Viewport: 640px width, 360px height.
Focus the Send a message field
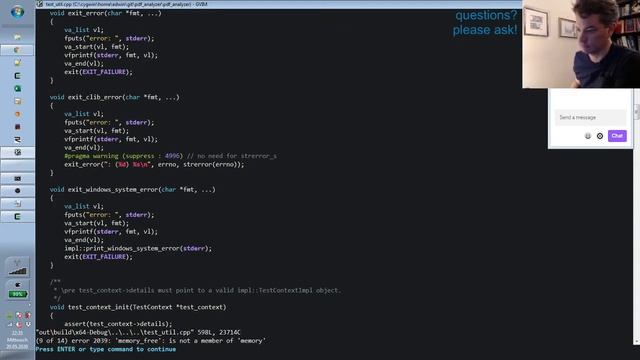pyautogui.click(x=590, y=118)
